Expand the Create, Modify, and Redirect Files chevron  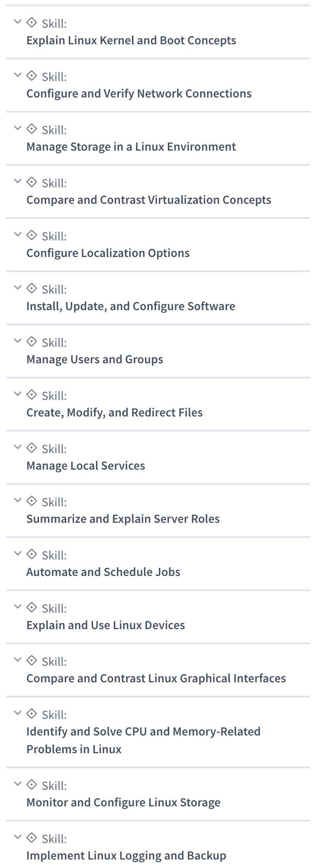[x=17, y=394]
